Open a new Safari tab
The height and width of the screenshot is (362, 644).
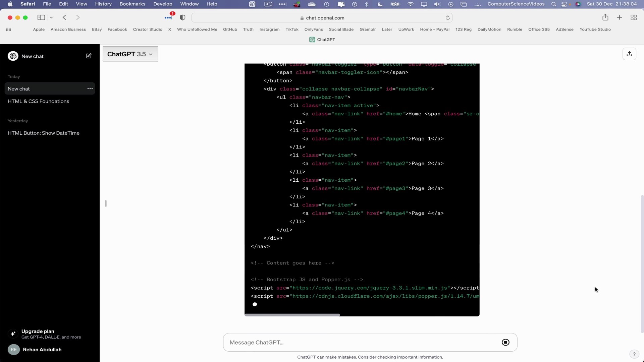coord(619,17)
